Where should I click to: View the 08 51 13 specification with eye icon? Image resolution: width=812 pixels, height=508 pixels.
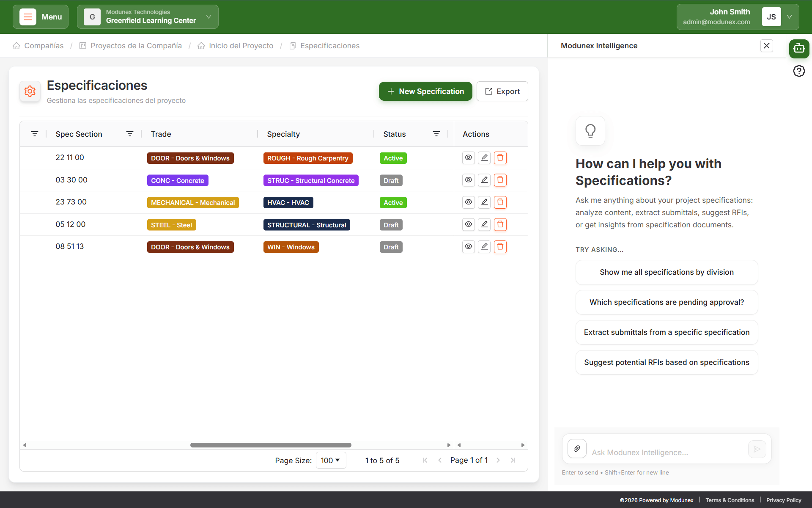(468, 247)
